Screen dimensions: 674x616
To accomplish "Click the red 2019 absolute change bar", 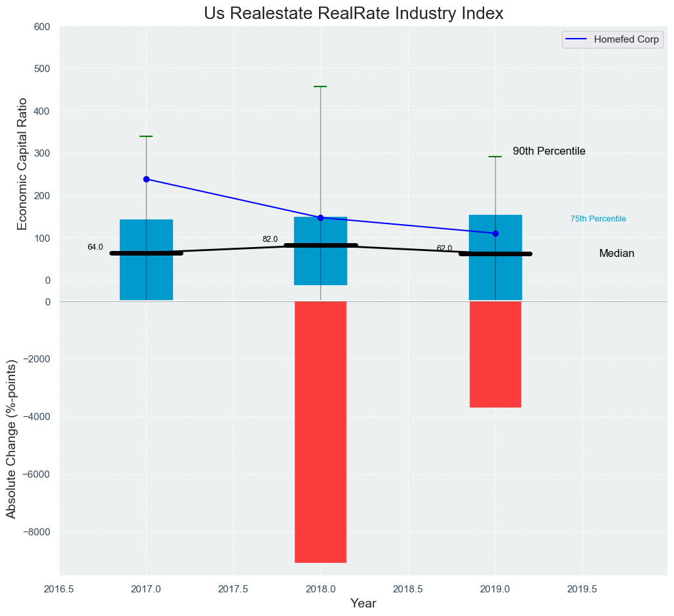I will point(495,354).
